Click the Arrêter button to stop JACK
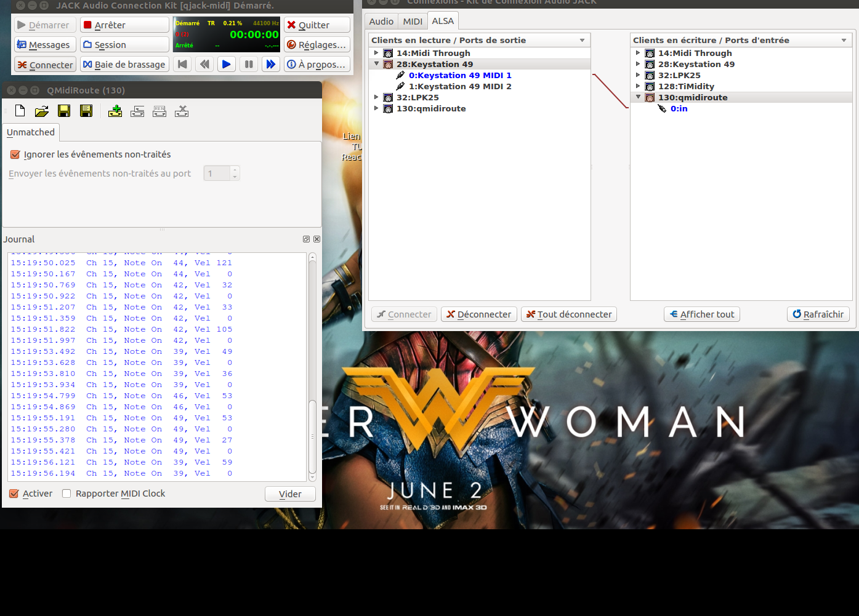The width and height of the screenshot is (859, 616). click(124, 25)
